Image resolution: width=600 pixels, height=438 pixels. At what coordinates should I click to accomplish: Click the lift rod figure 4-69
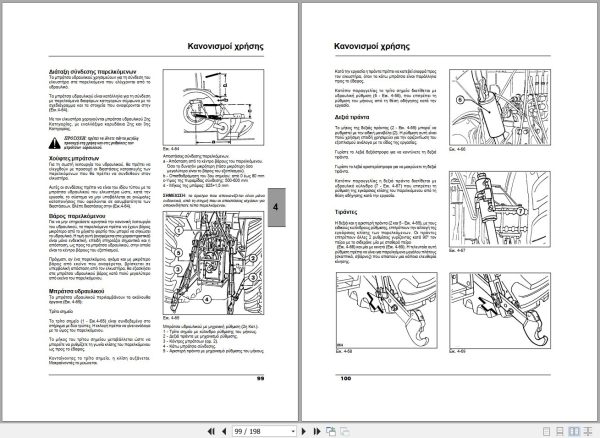[500, 310]
